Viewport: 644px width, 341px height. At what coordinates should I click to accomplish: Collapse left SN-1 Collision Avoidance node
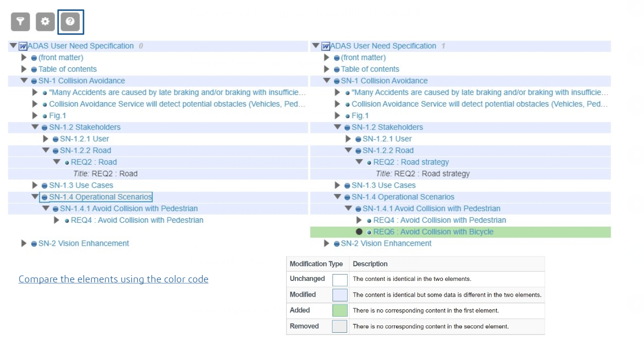(x=24, y=81)
